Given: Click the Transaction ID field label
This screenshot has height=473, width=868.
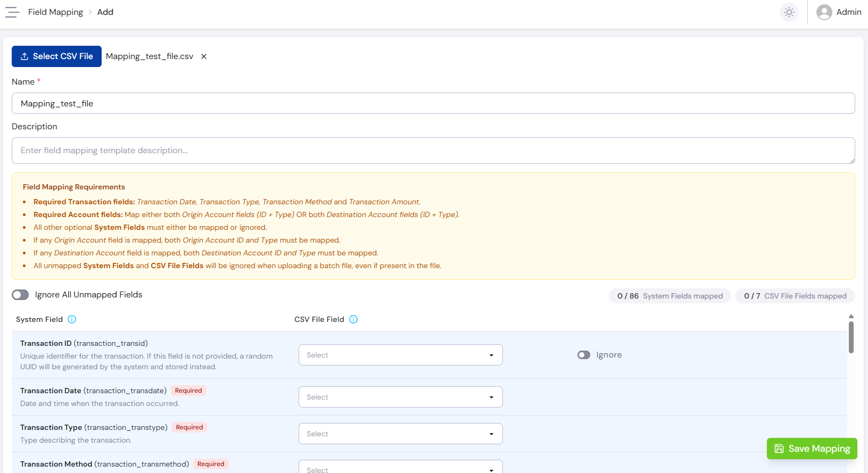Looking at the screenshot, I should coord(84,343).
